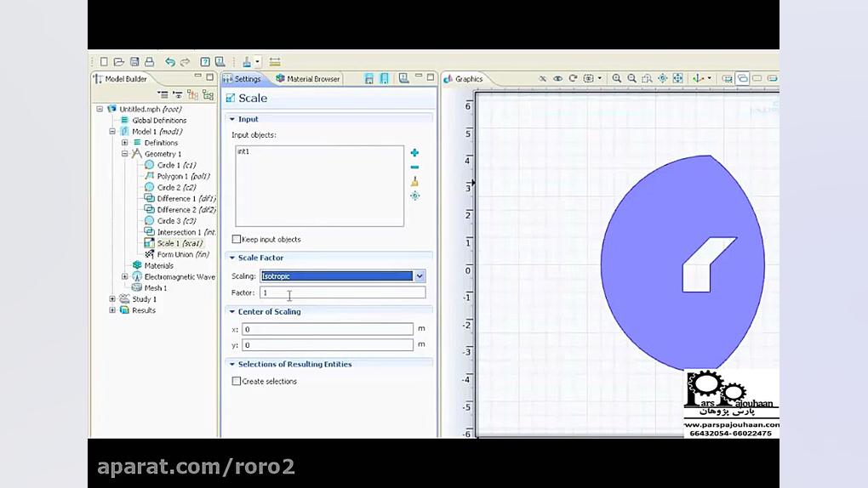Click the Print icon in main toolbar
The height and width of the screenshot is (488, 868).
pos(150,62)
